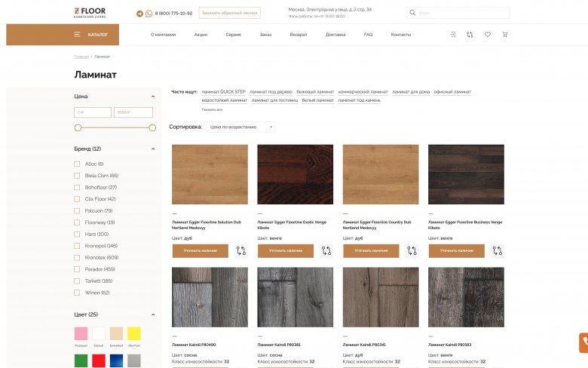Check the Kronotex brand filter
Screen dimensions: 588x368
tap(77, 258)
